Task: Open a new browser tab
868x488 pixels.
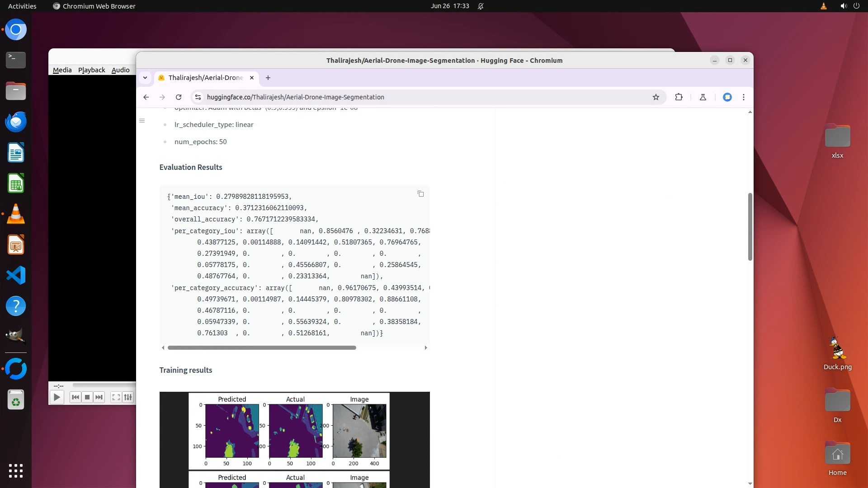Action: coord(268,78)
